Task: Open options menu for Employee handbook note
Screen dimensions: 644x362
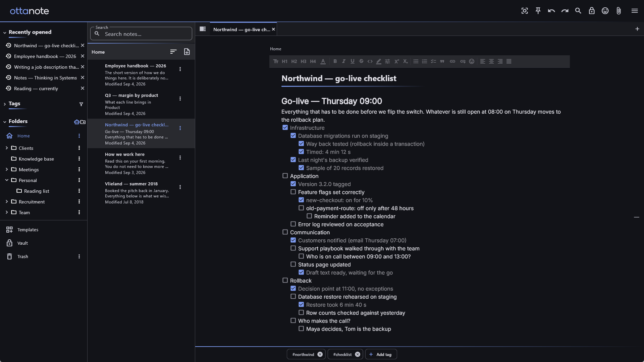Action: (x=180, y=69)
